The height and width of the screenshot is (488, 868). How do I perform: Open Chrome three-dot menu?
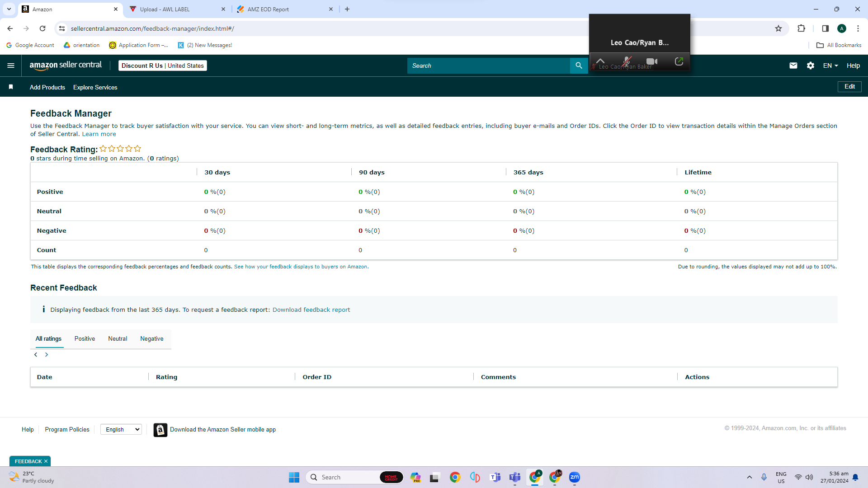click(x=858, y=28)
